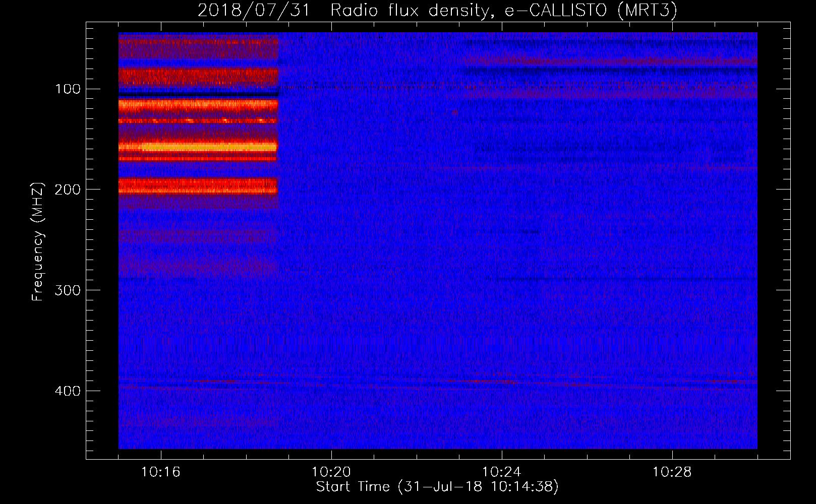Click the 300 frequency tick label
816x504 pixels.
pos(68,290)
